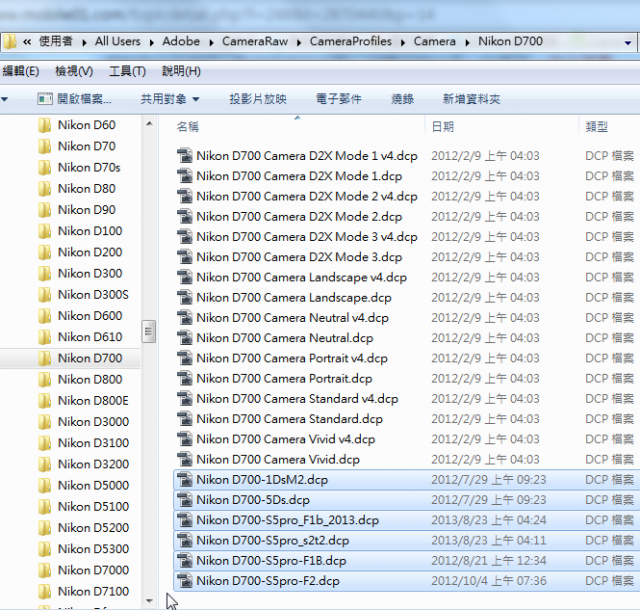Click Camera Portrait.dcp file name

[284, 378]
